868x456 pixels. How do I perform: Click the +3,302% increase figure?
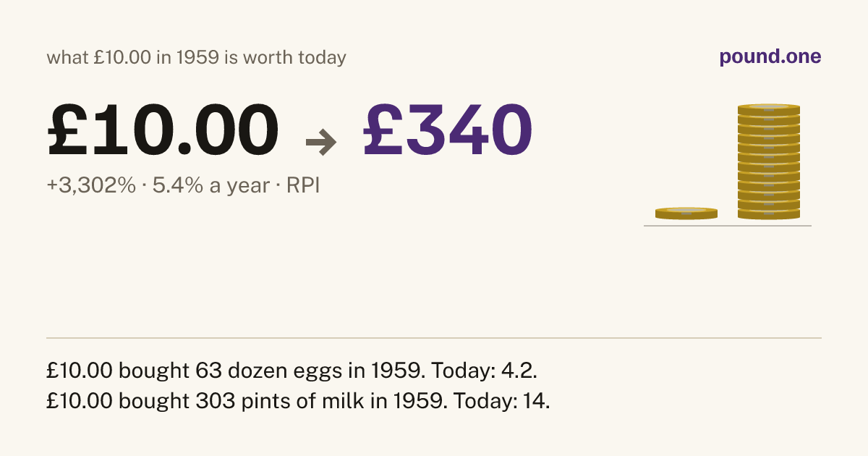(x=91, y=186)
